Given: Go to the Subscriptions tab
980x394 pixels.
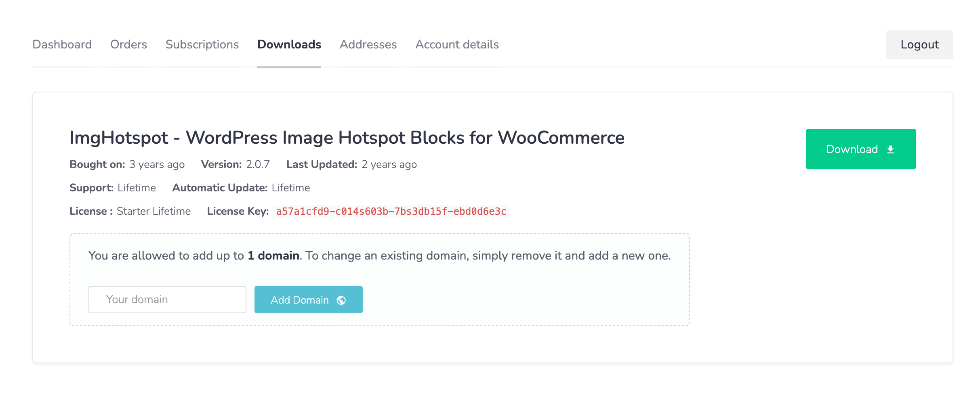Looking at the screenshot, I should (x=202, y=44).
